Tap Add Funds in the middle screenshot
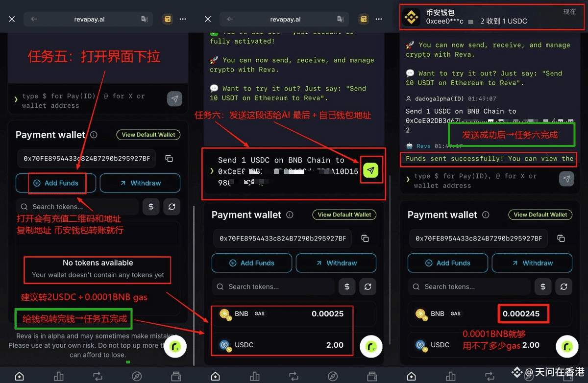Screen dimensions: 588x383 coord(252,263)
